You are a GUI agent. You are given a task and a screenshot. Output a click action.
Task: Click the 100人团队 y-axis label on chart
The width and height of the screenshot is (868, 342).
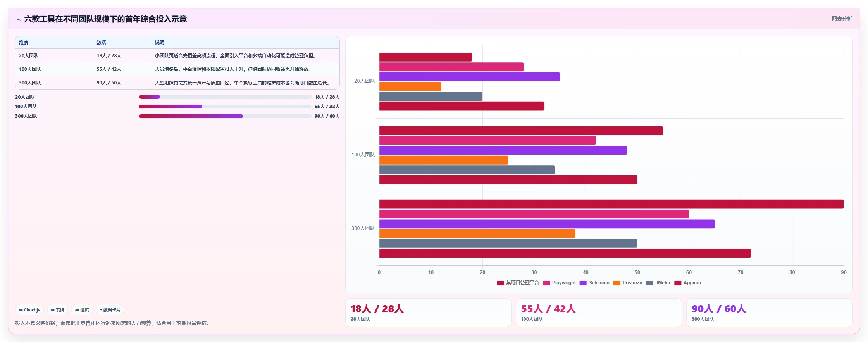tap(363, 155)
